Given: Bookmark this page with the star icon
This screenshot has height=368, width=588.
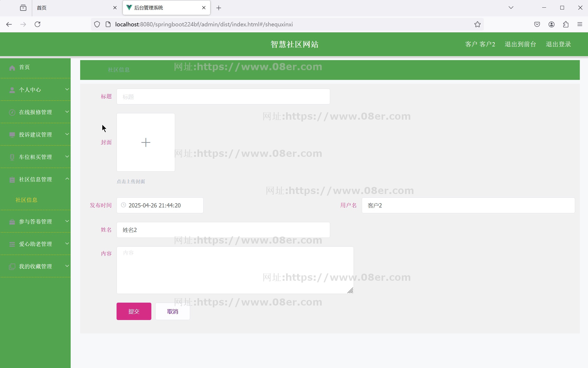Looking at the screenshot, I should (x=478, y=24).
